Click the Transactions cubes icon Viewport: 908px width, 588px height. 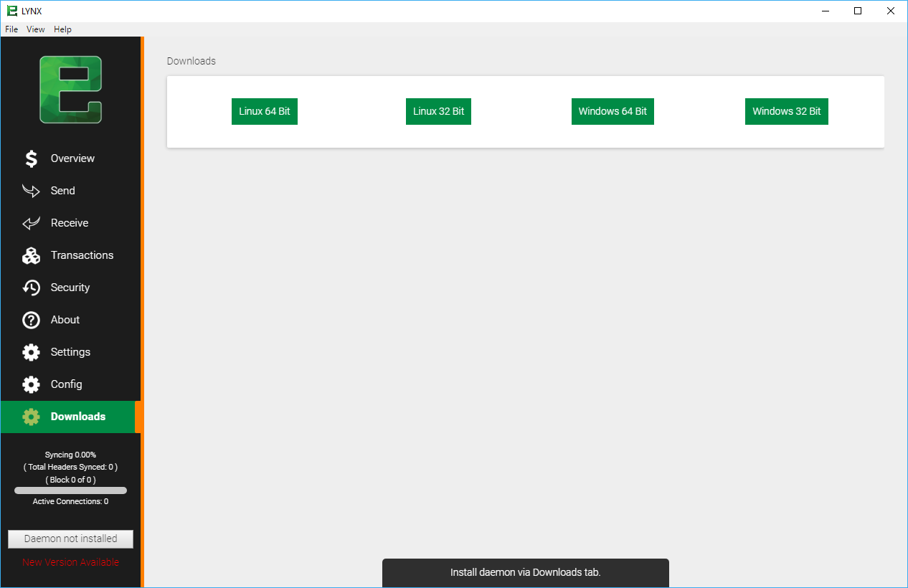point(31,255)
